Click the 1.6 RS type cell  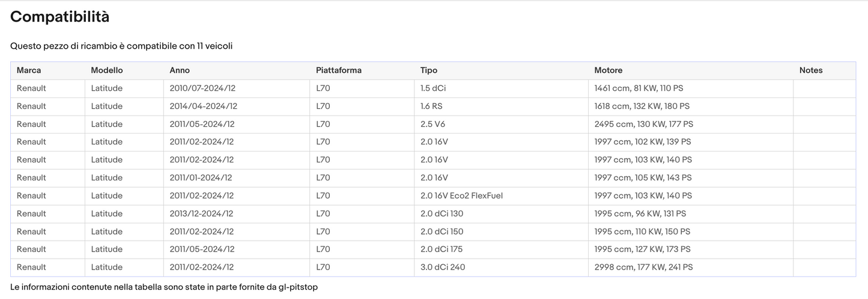click(431, 106)
